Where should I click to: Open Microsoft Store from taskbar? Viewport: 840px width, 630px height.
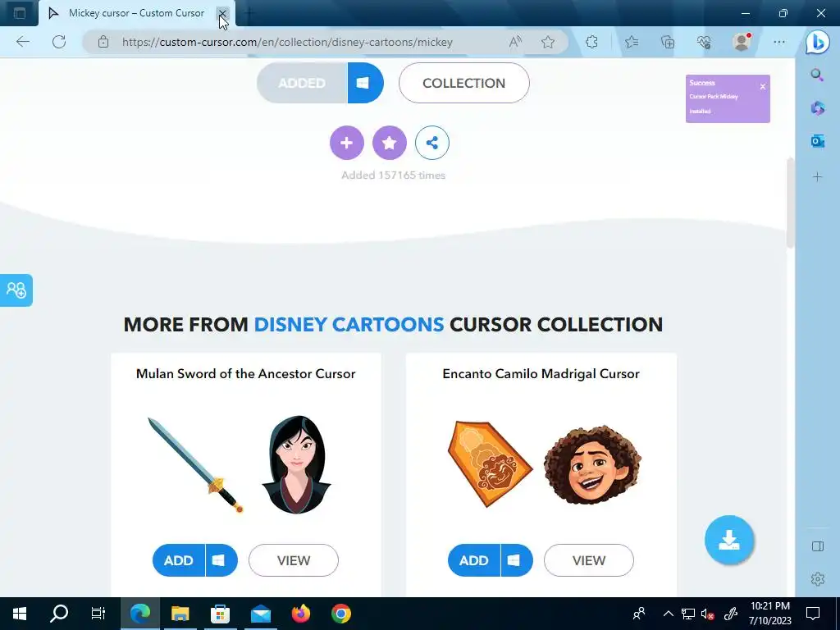point(220,614)
